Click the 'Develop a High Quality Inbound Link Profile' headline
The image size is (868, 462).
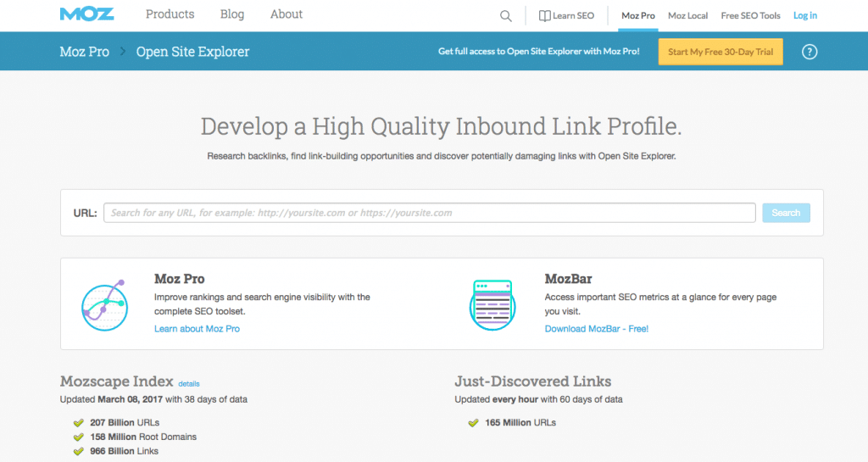coord(441,126)
